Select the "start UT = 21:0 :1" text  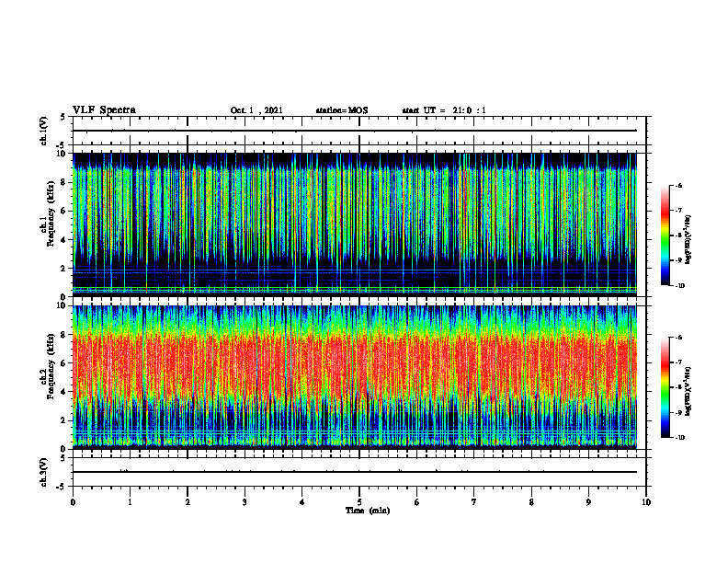click(444, 110)
